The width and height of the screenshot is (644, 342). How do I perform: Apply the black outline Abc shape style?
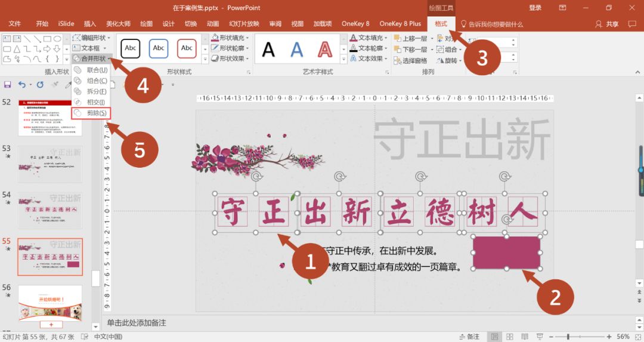pyautogui.click(x=131, y=48)
